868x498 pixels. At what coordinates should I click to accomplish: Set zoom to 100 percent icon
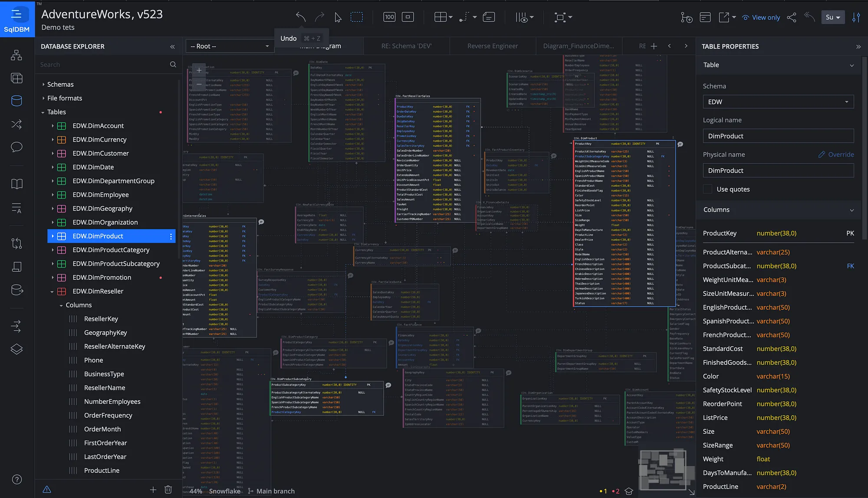pyautogui.click(x=389, y=17)
